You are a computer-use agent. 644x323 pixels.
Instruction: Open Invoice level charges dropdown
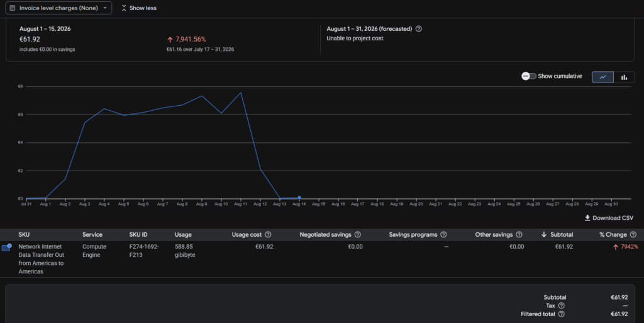click(x=58, y=8)
